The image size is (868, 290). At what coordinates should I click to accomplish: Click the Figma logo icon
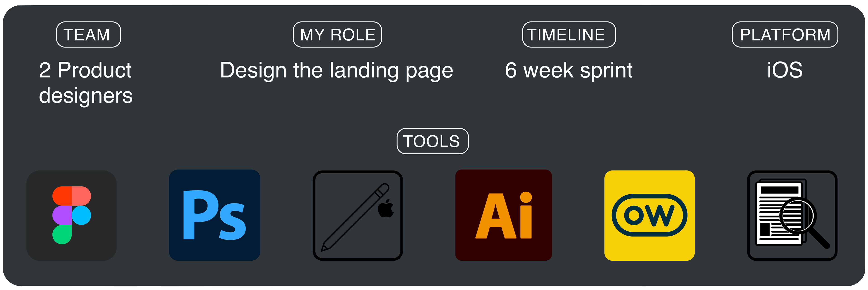(71, 216)
